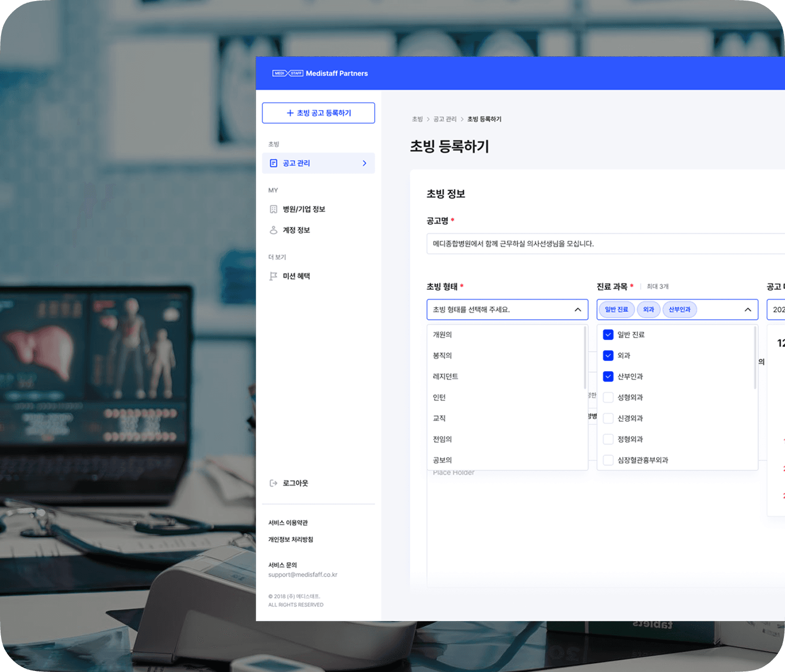Click the 개인정보 처리방침 link

coord(290,539)
